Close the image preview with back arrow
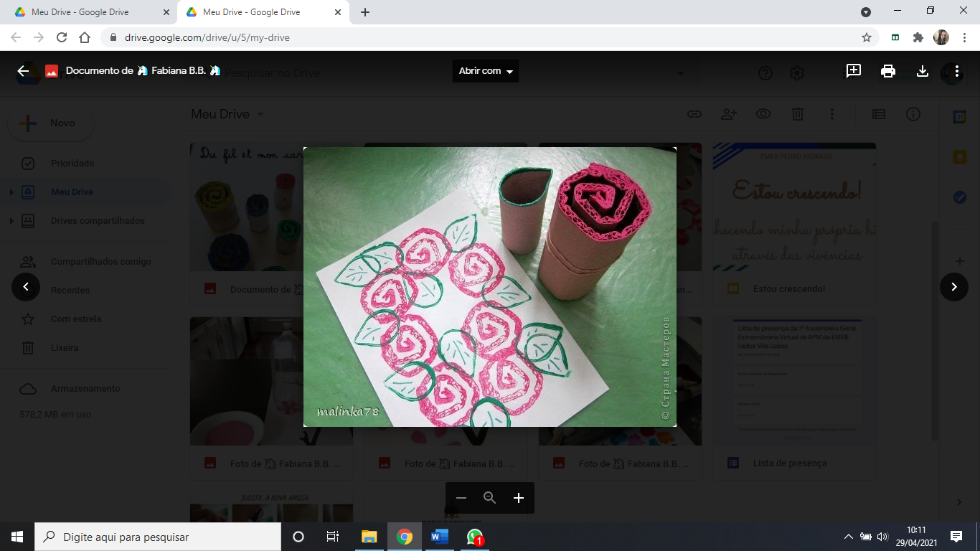The image size is (980, 551). click(23, 71)
